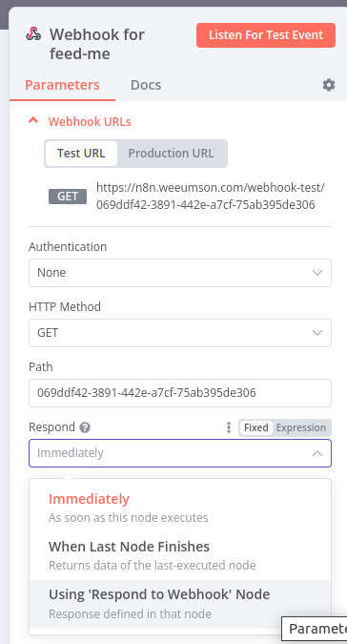Click the webhook node icon
This screenshot has width=347, height=644.
33,34
